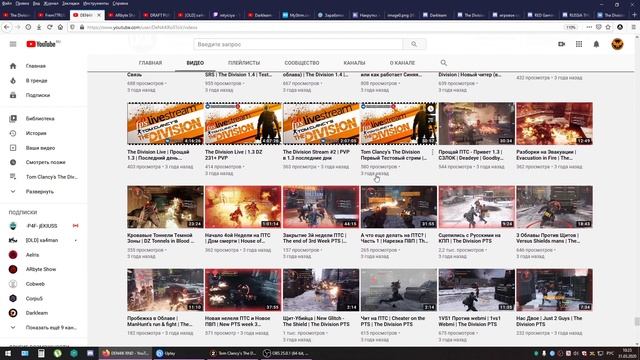Switch to the КАНАЛЫ channel tab
640x360 pixels.
(x=354, y=63)
